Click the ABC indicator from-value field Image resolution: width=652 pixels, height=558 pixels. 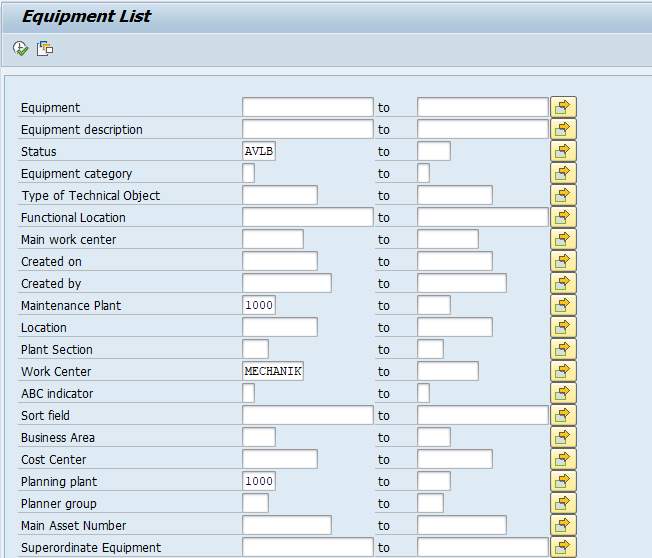tap(248, 393)
